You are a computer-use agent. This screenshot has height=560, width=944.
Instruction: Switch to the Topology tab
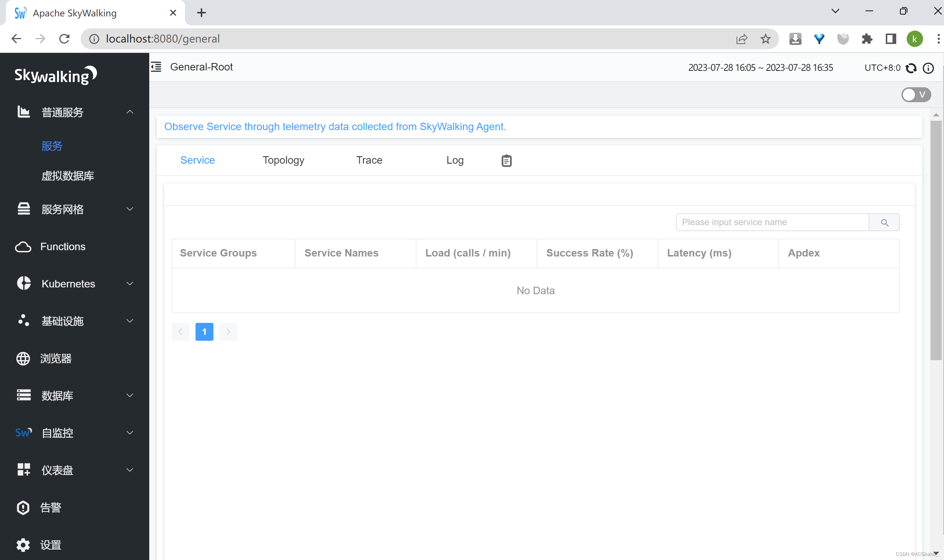tap(283, 160)
